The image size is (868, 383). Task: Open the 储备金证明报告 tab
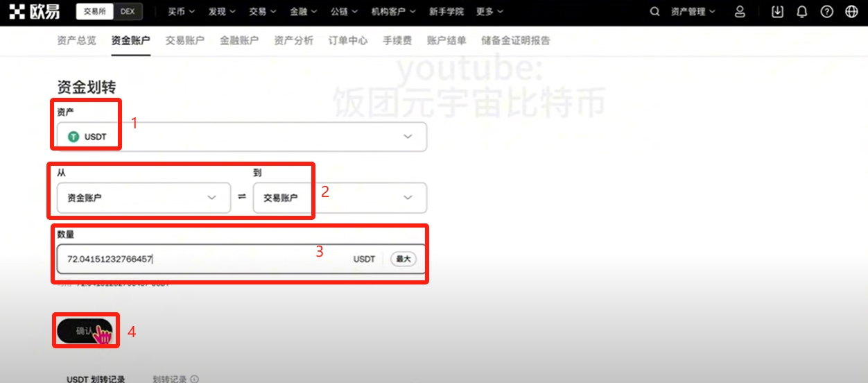(516, 40)
